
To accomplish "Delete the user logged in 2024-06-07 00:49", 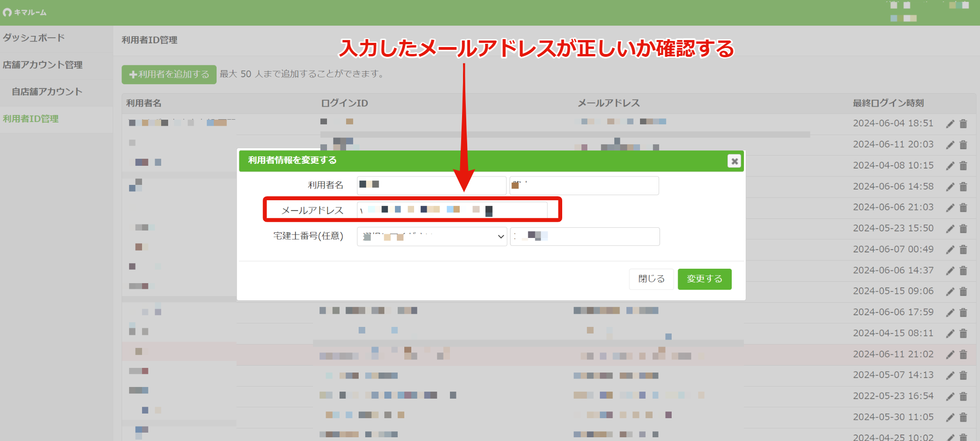I will point(963,250).
